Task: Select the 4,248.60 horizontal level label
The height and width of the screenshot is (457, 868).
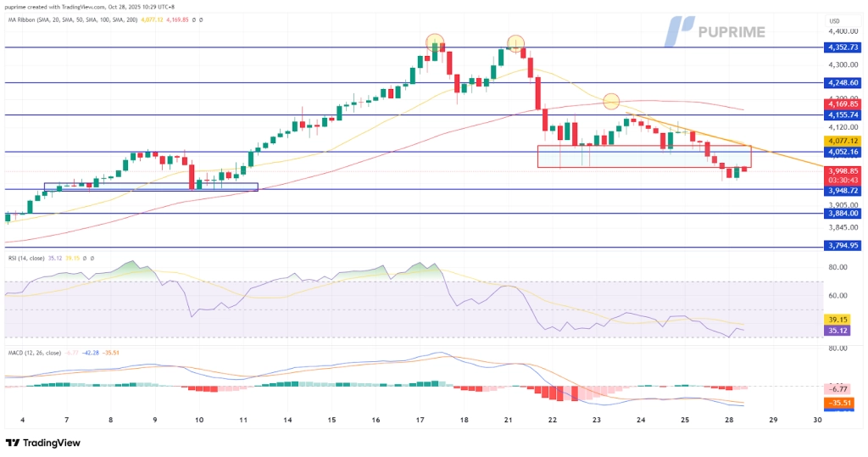Action: pos(843,83)
